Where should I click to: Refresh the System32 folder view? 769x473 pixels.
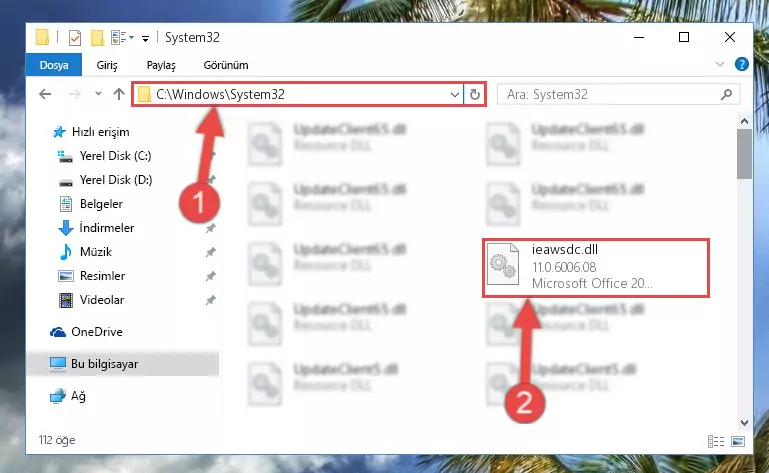474,94
